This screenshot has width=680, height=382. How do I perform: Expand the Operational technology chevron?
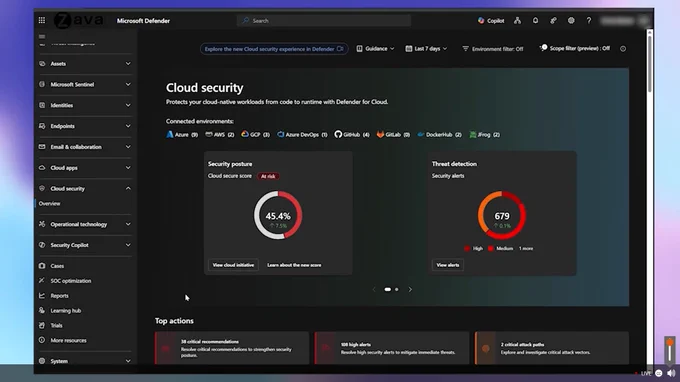pos(128,224)
